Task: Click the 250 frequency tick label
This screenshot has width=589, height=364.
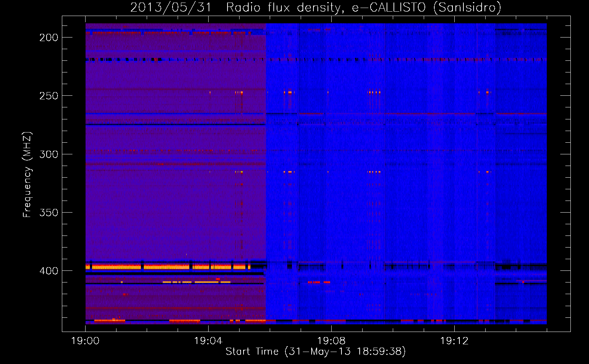Action: pyautogui.click(x=49, y=96)
